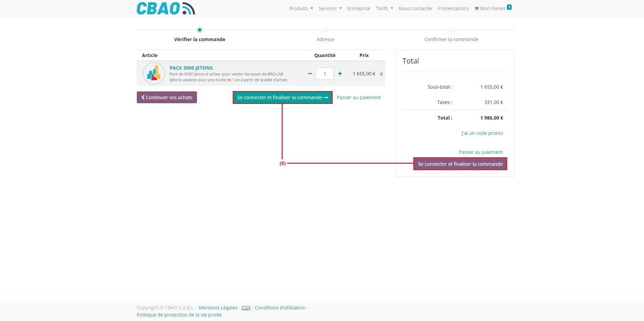The width and height of the screenshot is (644, 321).
Task: Click the Total panel heading
Action: [411, 61]
